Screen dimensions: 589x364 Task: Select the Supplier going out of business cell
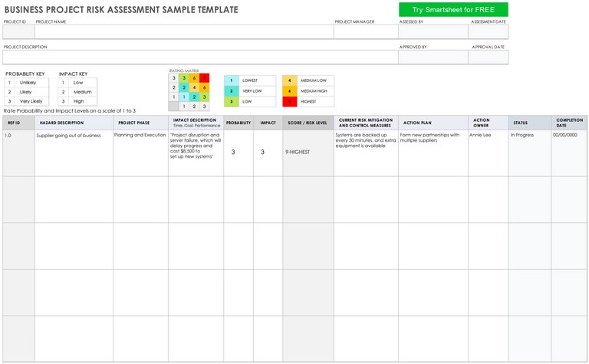pyautogui.click(x=74, y=153)
